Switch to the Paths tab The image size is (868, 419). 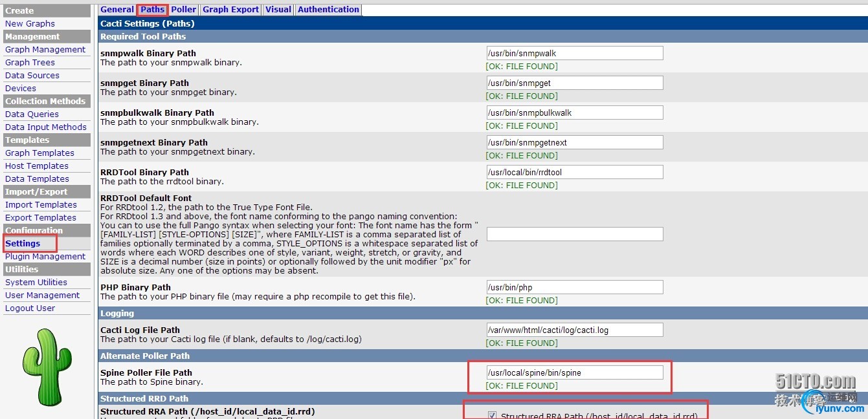tap(153, 10)
